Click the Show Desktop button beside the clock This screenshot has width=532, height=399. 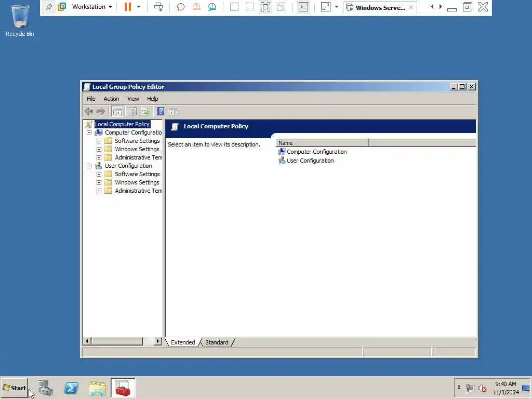(526, 388)
